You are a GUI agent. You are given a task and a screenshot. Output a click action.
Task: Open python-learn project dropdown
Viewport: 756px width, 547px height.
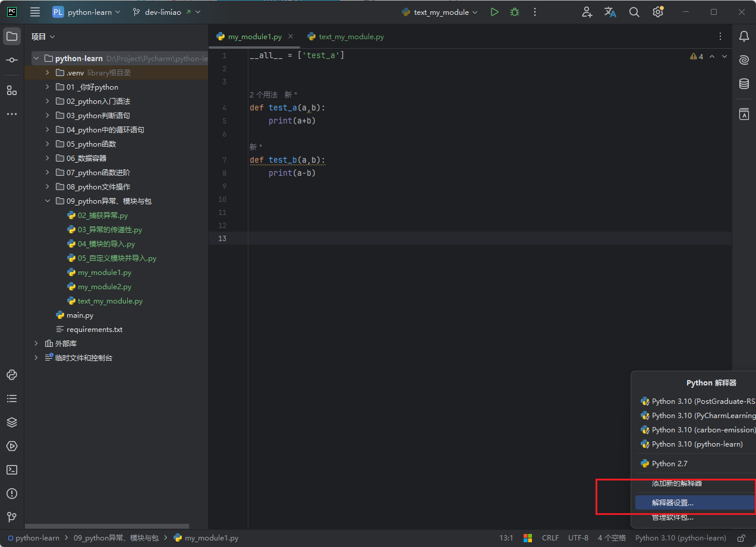tap(86, 12)
